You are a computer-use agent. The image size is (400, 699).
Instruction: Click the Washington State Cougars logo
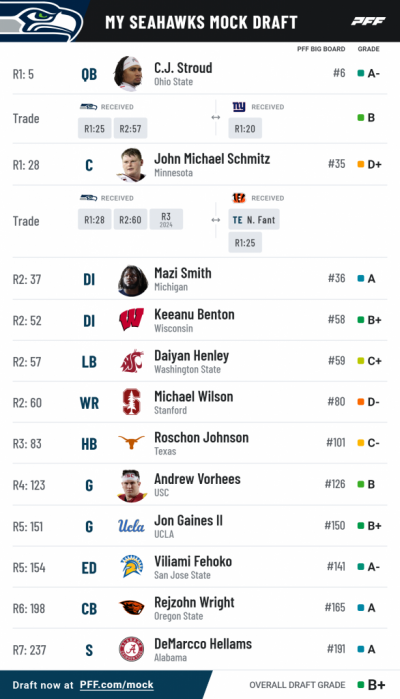[x=132, y=361]
